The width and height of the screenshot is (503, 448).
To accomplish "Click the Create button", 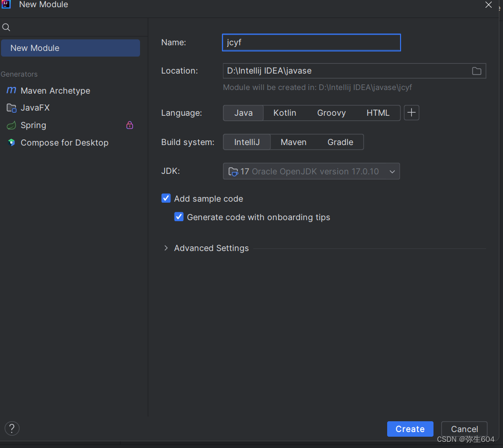I will pos(410,429).
